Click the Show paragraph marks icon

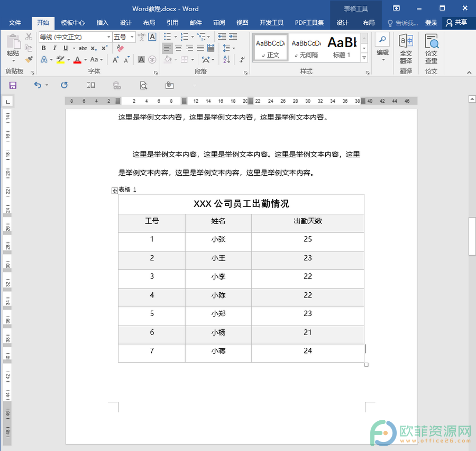point(242,60)
